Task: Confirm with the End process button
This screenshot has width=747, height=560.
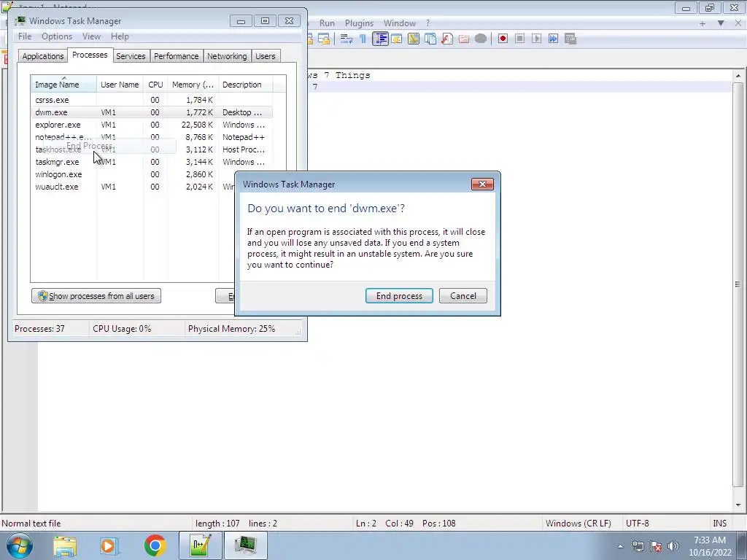Action: (x=399, y=296)
